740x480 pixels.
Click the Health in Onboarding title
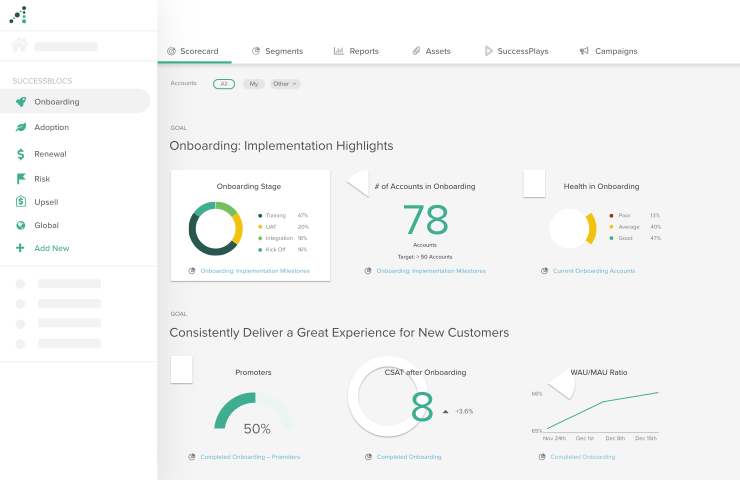coord(601,186)
